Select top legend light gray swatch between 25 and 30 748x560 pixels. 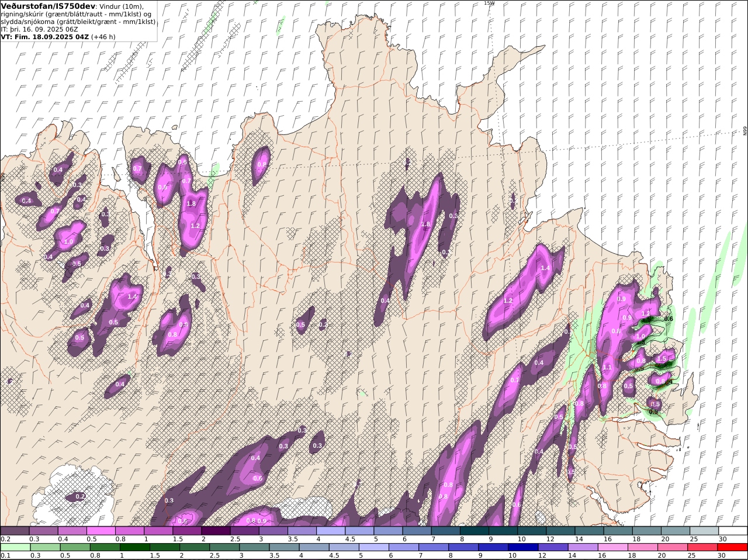(704, 531)
